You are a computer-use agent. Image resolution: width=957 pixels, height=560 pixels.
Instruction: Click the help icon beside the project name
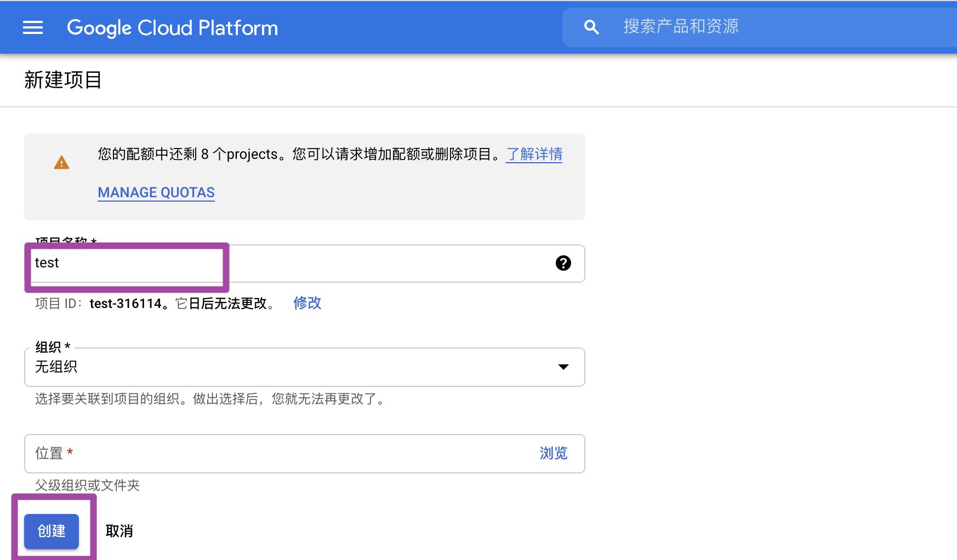coord(562,264)
